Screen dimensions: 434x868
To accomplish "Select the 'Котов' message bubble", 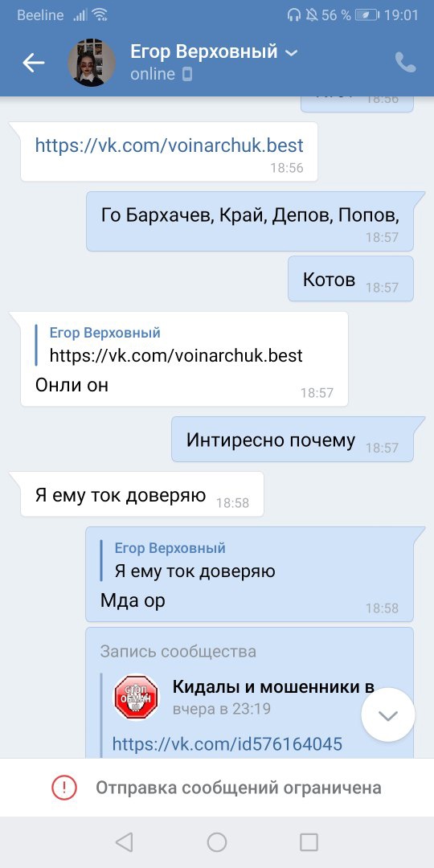I will pos(350,279).
